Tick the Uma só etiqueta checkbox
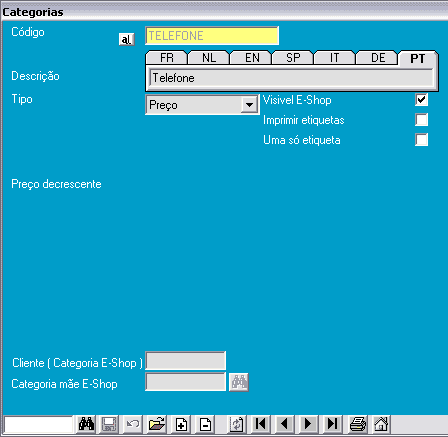448x437 pixels. pyautogui.click(x=421, y=140)
